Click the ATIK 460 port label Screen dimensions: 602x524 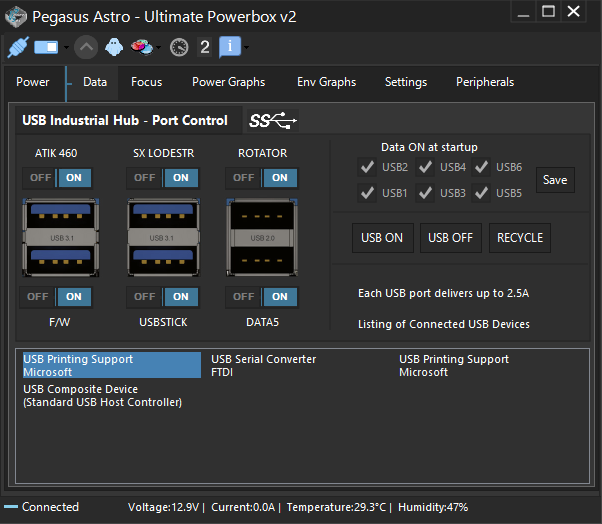(56, 153)
